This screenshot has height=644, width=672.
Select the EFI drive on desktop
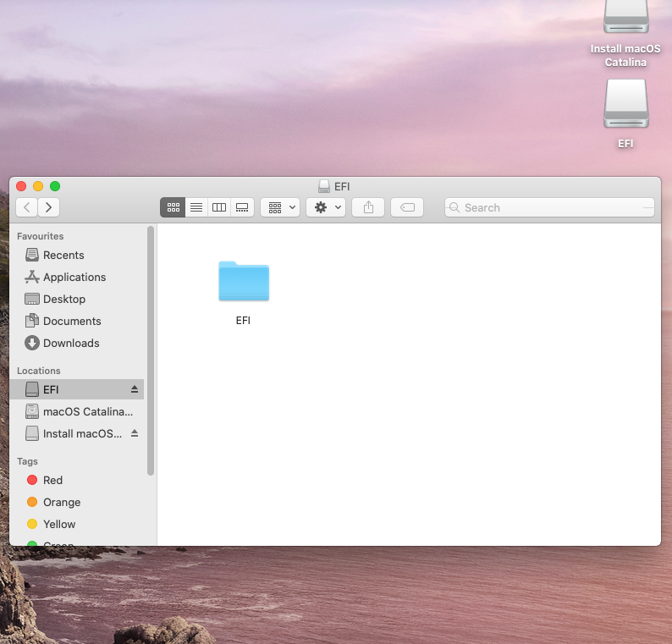tap(625, 113)
